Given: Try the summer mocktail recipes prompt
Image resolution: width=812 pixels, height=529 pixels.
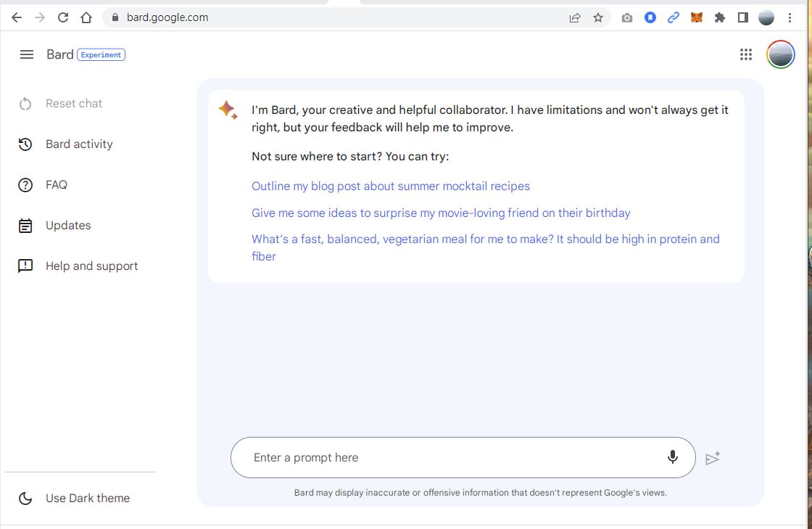Looking at the screenshot, I should click(x=391, y=186).
